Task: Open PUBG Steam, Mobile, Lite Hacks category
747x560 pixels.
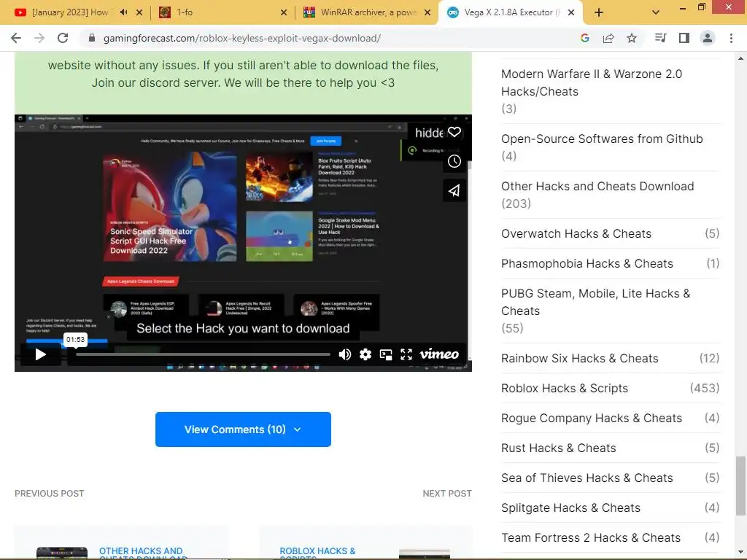Action: click(x=595, y=302)
